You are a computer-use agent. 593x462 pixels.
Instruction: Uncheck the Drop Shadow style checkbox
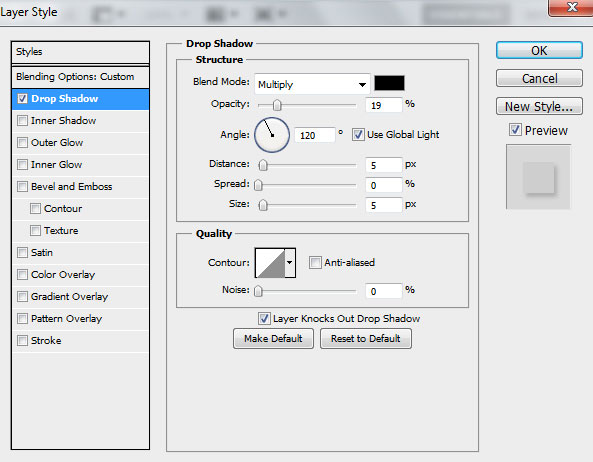(x=23, y=99)
